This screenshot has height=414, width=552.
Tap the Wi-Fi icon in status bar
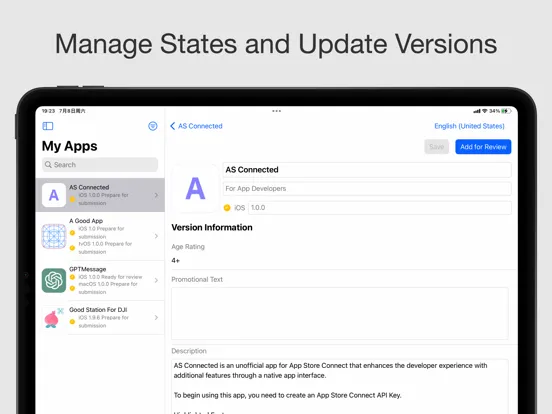485,111
